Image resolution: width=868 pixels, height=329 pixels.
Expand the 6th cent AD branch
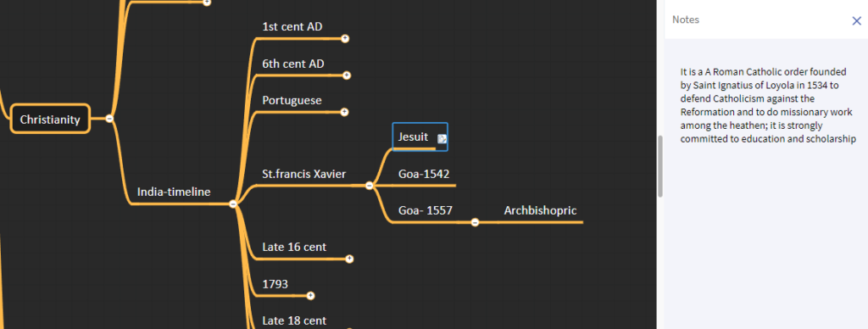pos(347,75)
